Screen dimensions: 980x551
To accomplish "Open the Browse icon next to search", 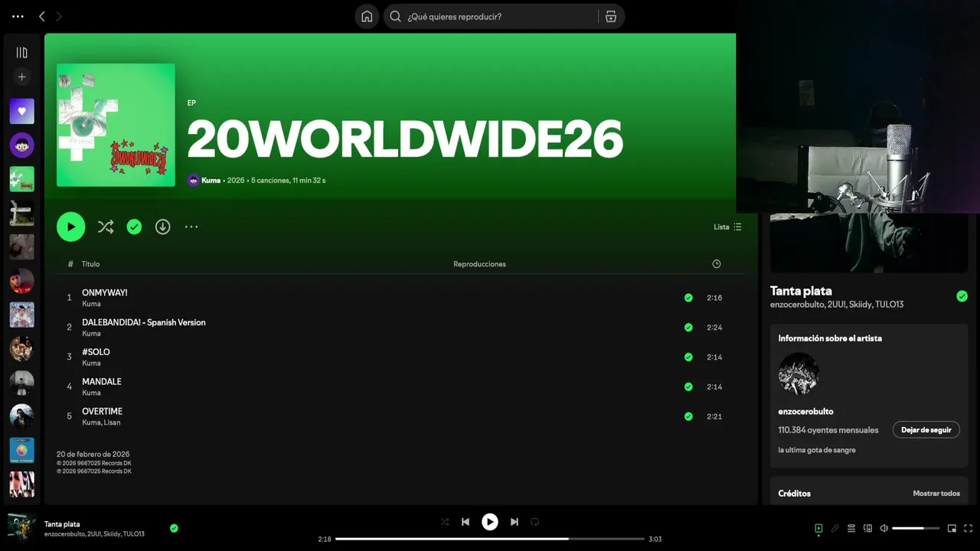I will 610,16.
